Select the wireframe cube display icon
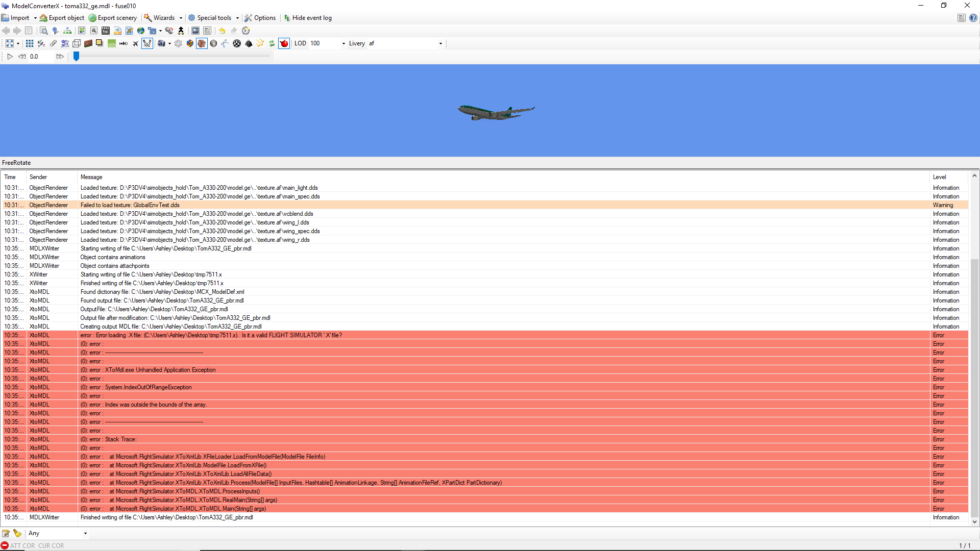980x551 pixels. click(x=78, y=44)
